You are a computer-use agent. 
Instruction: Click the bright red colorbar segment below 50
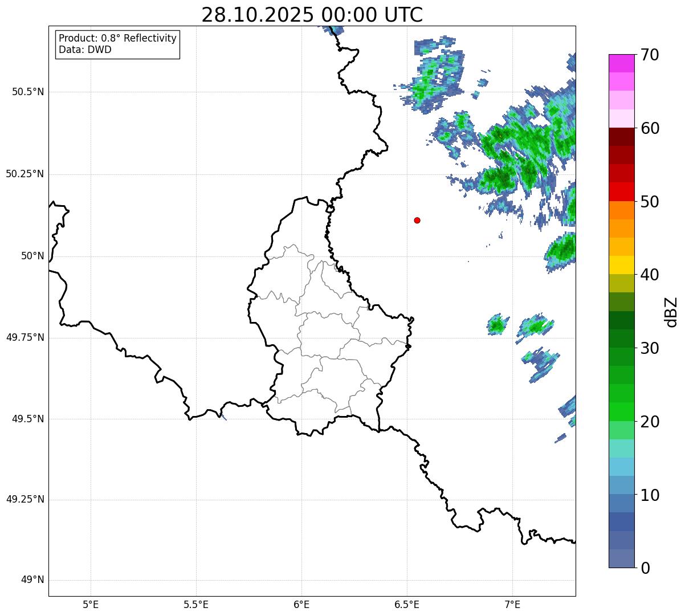pyautogui.click(x=622, y=192)
